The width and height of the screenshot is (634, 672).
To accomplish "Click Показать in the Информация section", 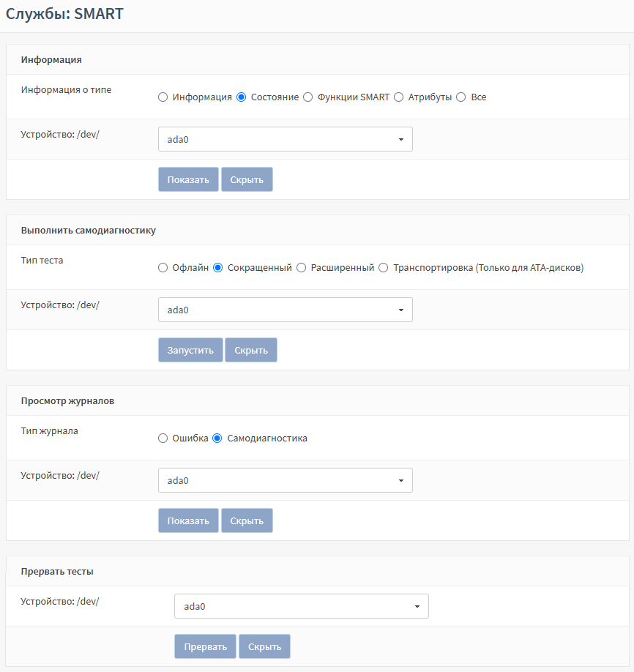I will (x=188, y=179).
